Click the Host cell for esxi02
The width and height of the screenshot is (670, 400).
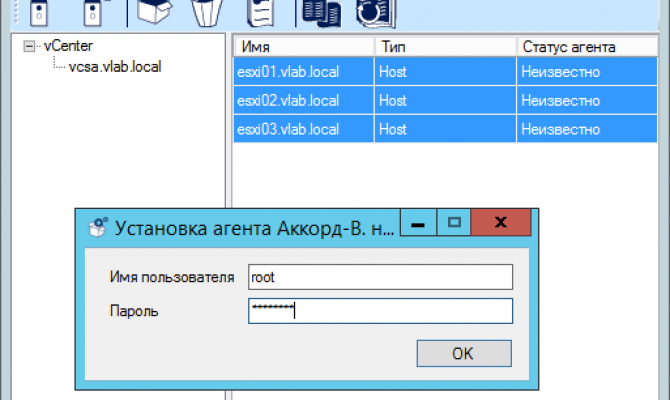[445, 100]
